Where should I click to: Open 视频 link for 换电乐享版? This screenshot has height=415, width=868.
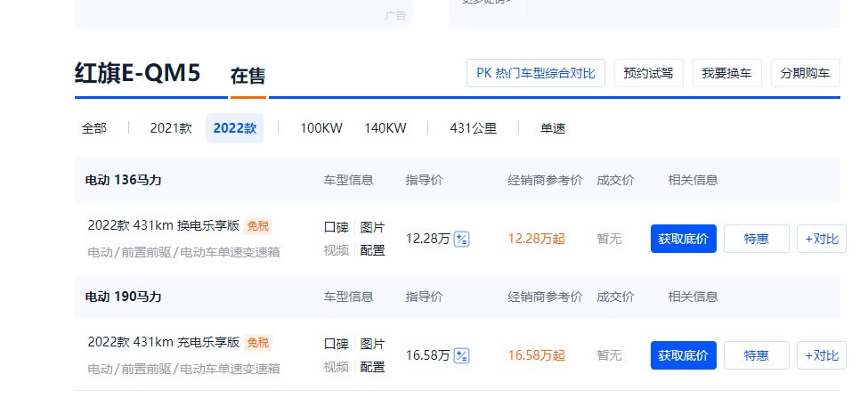coord(336,250)
